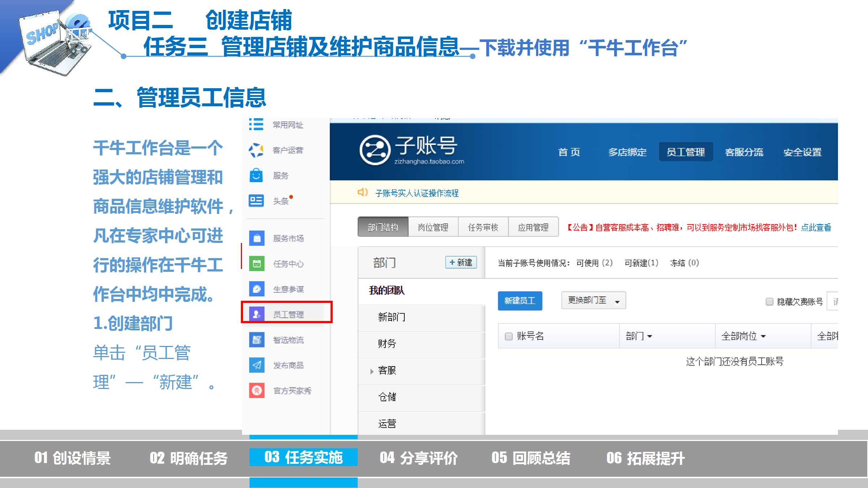Click the 可新建(1) status text

pyautogui.click(x=641, y=263)
